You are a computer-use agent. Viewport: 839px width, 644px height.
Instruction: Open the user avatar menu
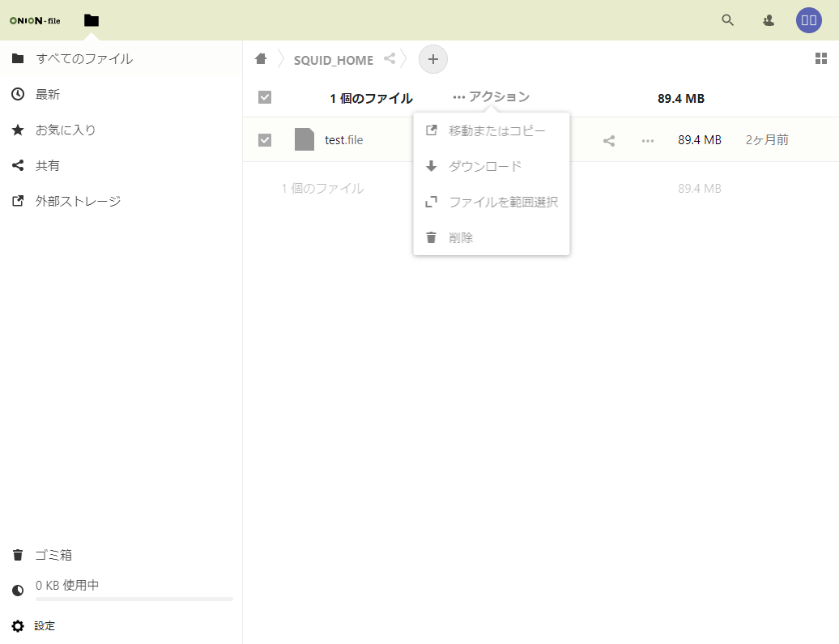point(808,20)
